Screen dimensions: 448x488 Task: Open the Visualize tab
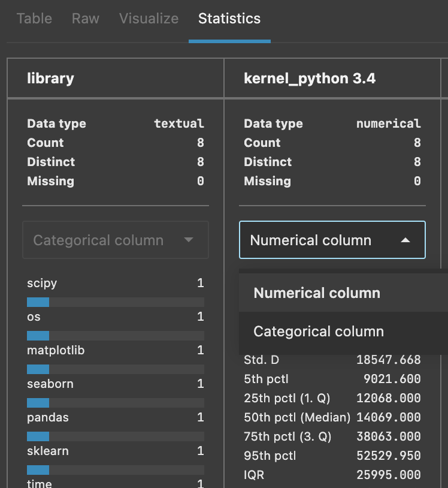148,19
